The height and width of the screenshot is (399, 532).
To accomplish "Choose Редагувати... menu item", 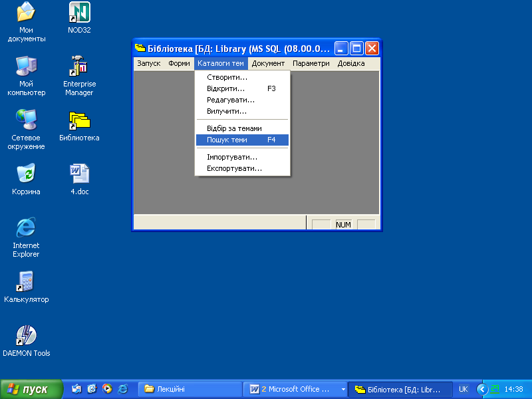I will [x=242, y=100].
